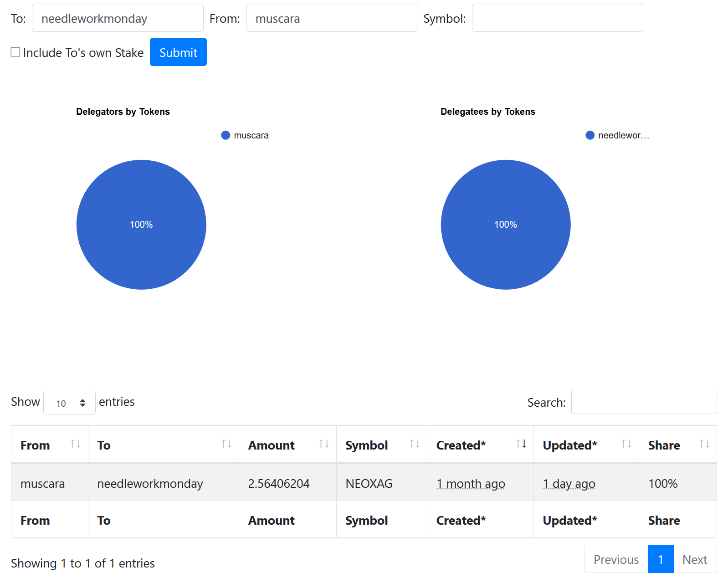Click the '1 month ago' created timestamp
The image size is (728, 583).
(471, 484)
